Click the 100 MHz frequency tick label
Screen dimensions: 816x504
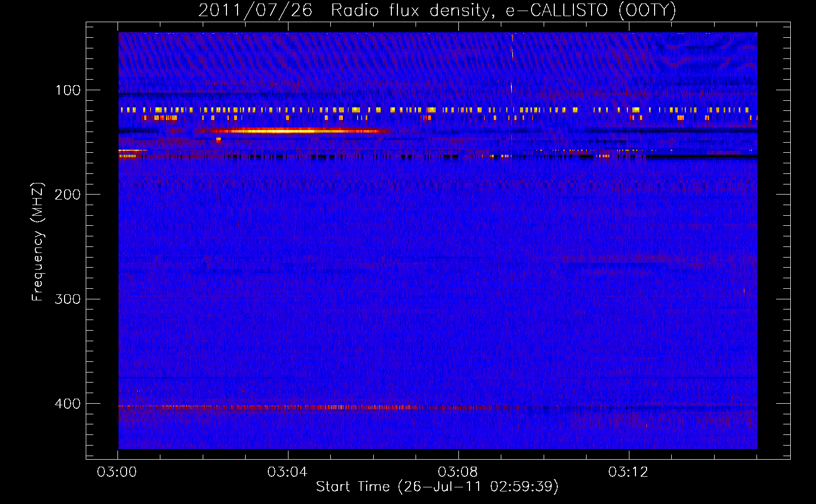click(68, 90)
